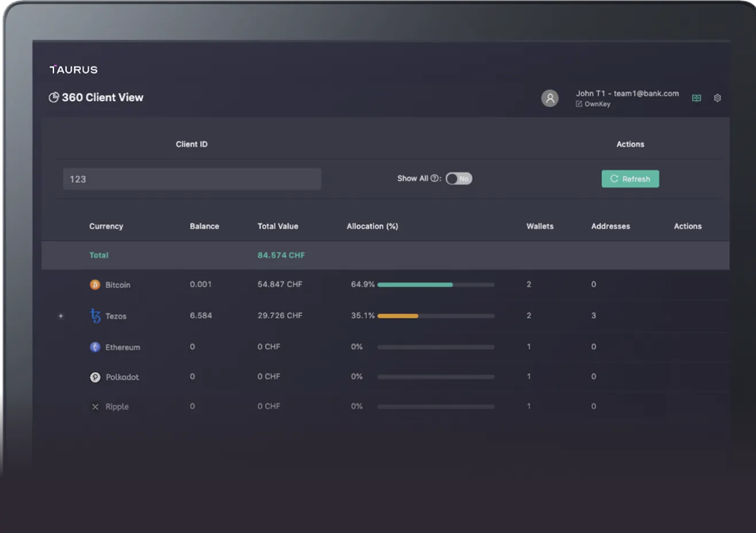The image size is (756, 533).
Task: Open the settings gear icon
Action: tap(717, 98)
